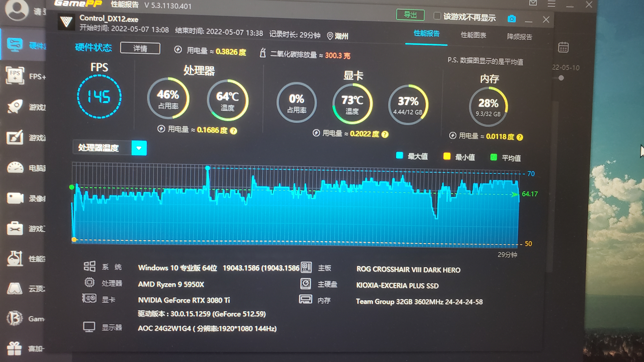Click the NVIDIA GeForce RTX 3080 Ti text
The height and width of the screenshot is (362, 644).
pyautogui.click(x=184, y=300)
